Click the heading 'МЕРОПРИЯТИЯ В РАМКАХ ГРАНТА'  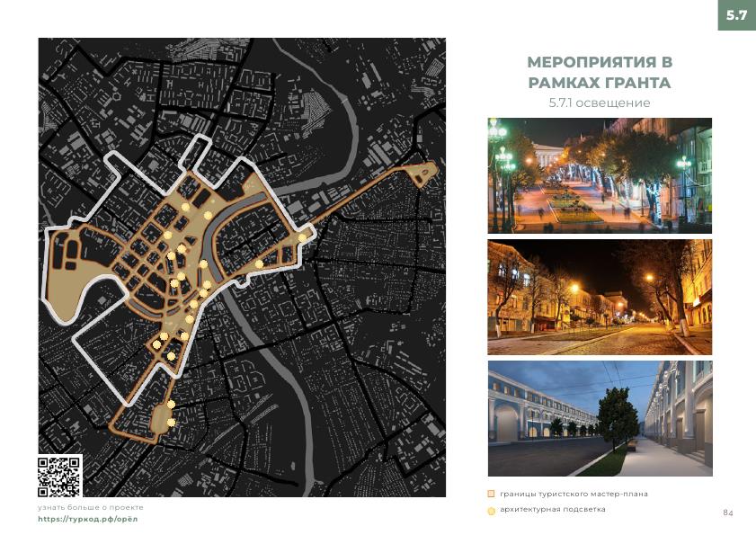pyautogui.click(x=600, y=72)
